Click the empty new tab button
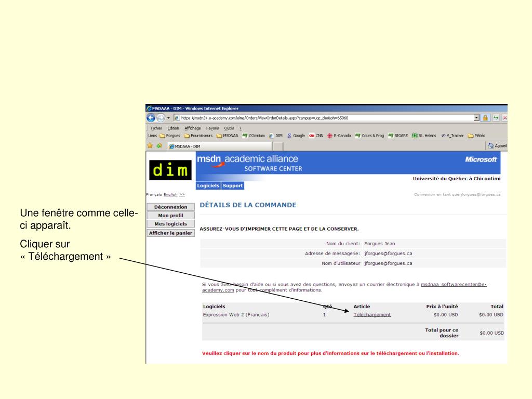This screenshot has height=399, width=532. [x=278, y=146]
